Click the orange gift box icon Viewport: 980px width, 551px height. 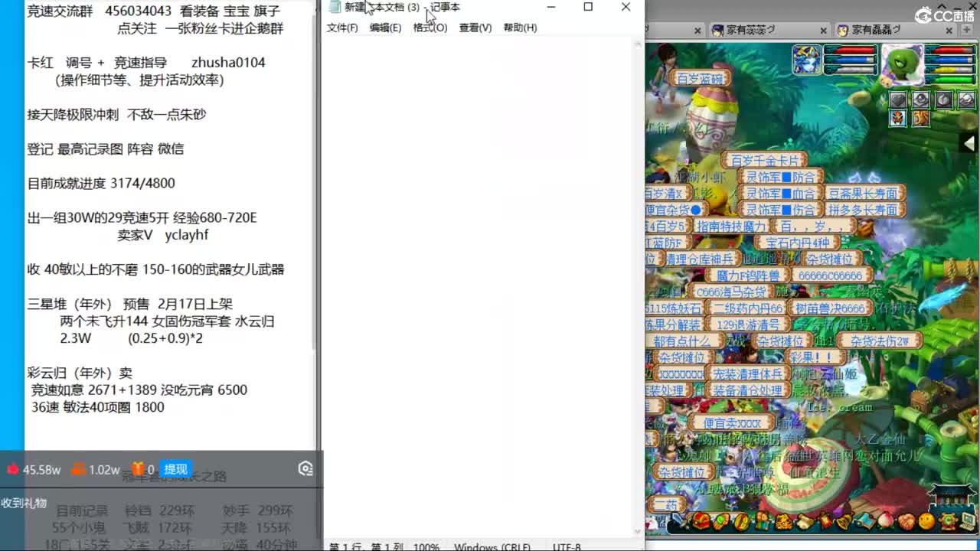(x=138, y=469)
